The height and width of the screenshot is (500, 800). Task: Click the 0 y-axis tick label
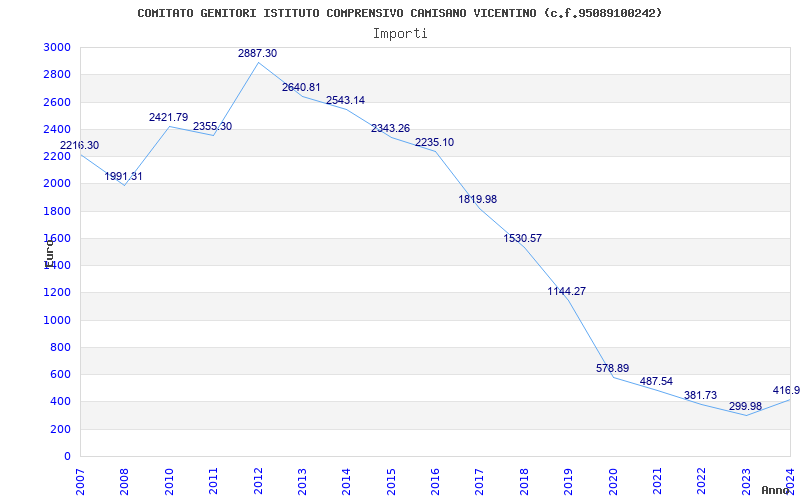point(68,457)
